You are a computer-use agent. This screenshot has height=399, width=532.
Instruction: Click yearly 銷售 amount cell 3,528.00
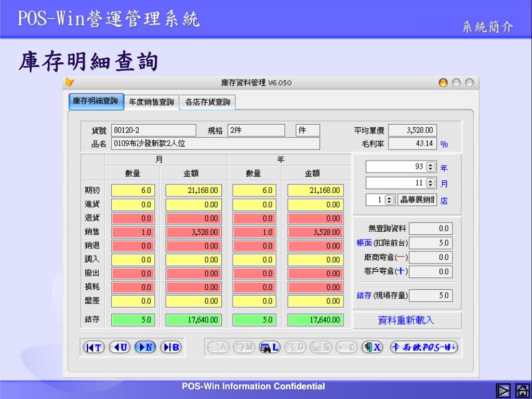[x=315, y=232]
